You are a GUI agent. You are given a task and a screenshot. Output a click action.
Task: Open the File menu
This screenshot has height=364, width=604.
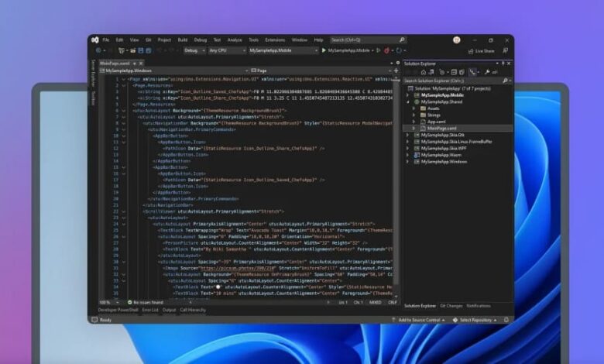tap(106, 39)
